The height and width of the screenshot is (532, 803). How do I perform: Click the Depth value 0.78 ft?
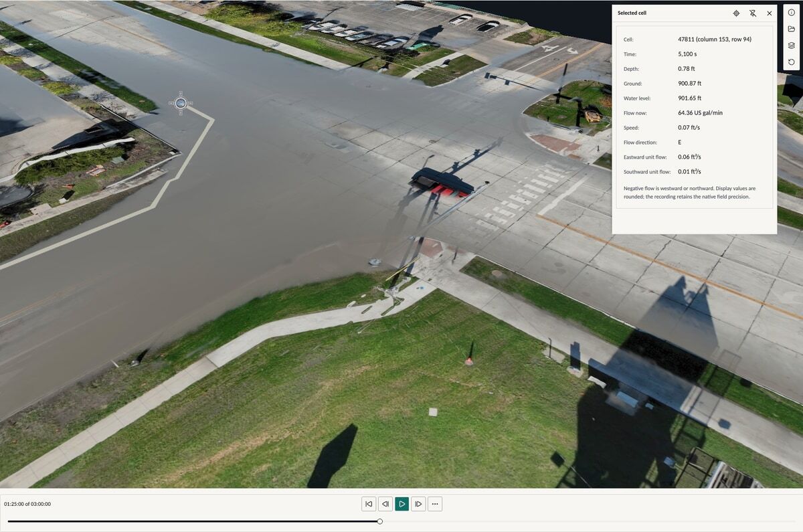click(x=687, y=69)
